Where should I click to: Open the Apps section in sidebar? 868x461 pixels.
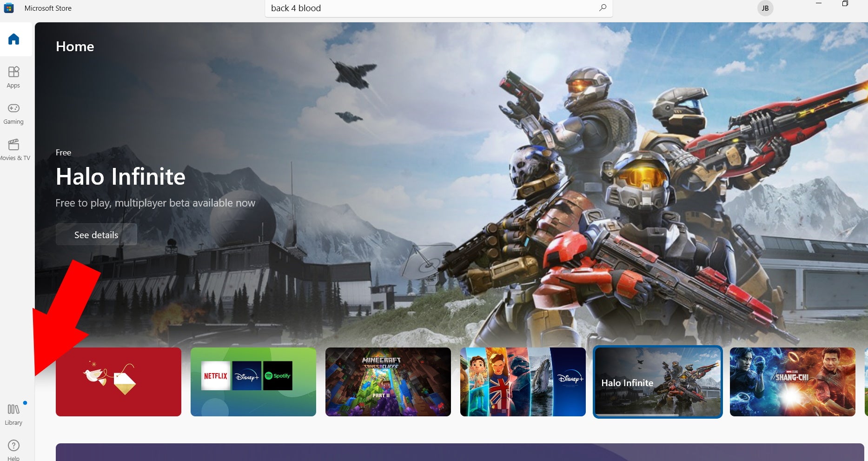tap(13, 77)
